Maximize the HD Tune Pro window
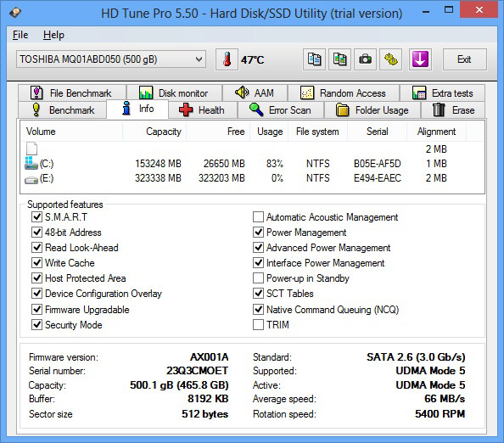This screenshot has width=504, height=443. (x=449, y=10)
